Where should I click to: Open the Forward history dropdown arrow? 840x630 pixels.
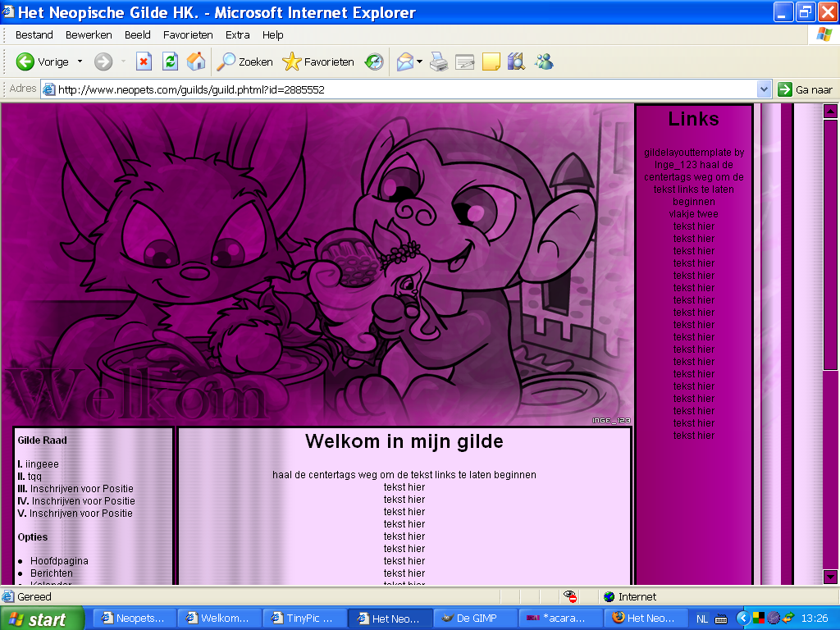(x=123, y=62)
